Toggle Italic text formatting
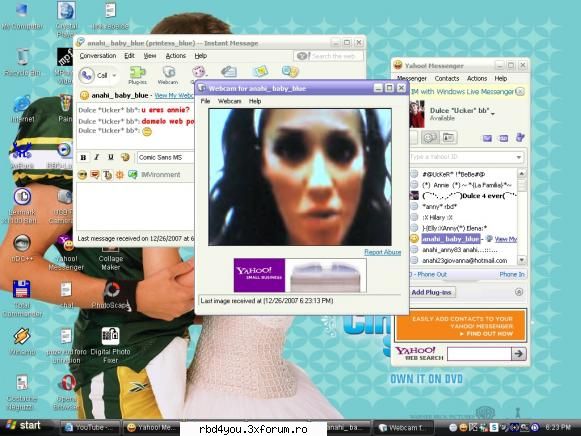 point(97,157)
